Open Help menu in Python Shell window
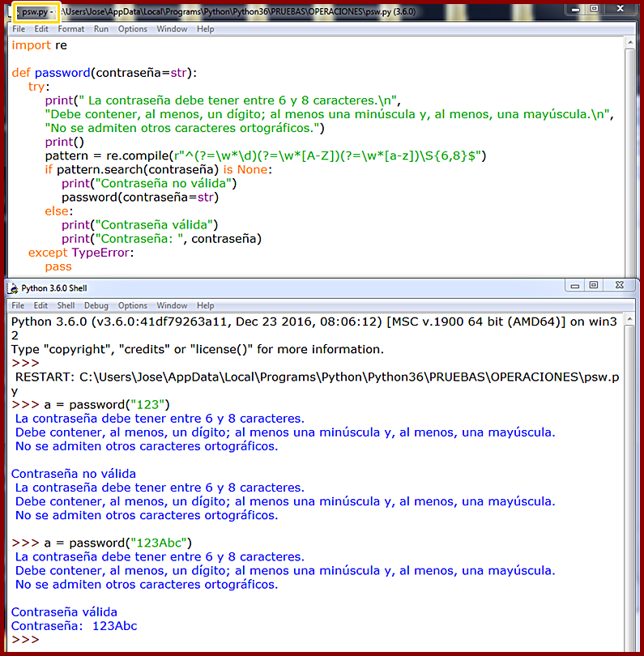This screenshot has width=644, height=656. tap(205, 305)
